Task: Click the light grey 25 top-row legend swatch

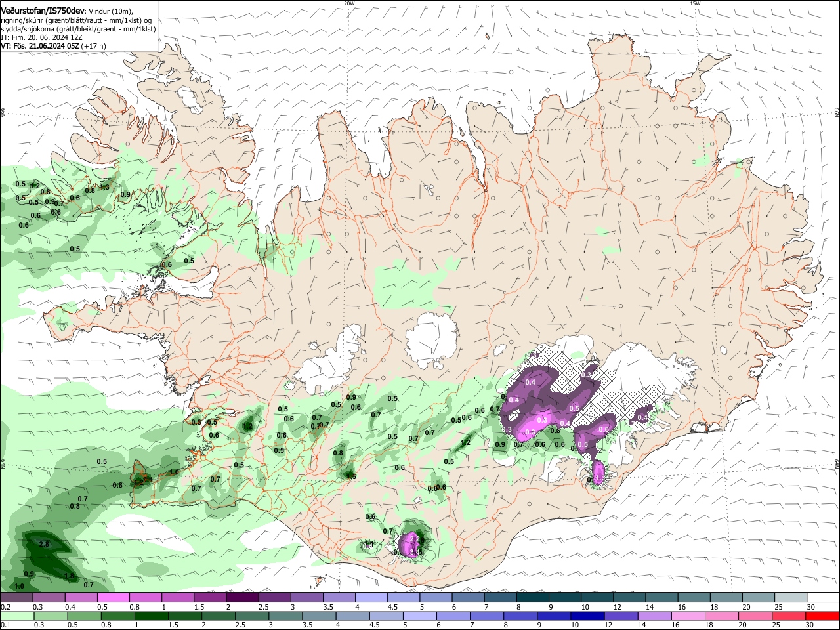Action: (x=791, y=598)
